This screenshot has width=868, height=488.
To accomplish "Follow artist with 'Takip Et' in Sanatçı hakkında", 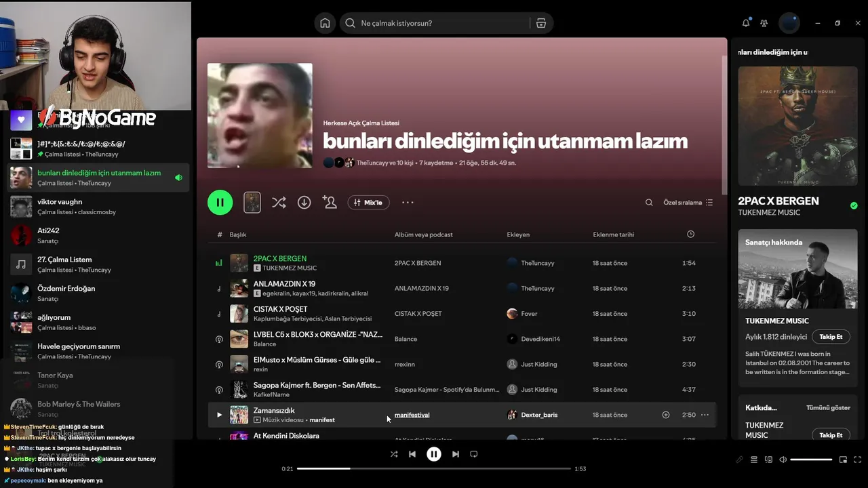I will (x=831, y=337).
